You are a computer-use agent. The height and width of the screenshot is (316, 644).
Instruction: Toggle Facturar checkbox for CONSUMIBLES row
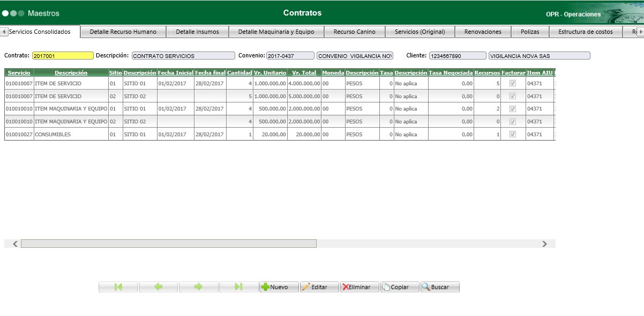pyautogui.click(x=513, y=134)
